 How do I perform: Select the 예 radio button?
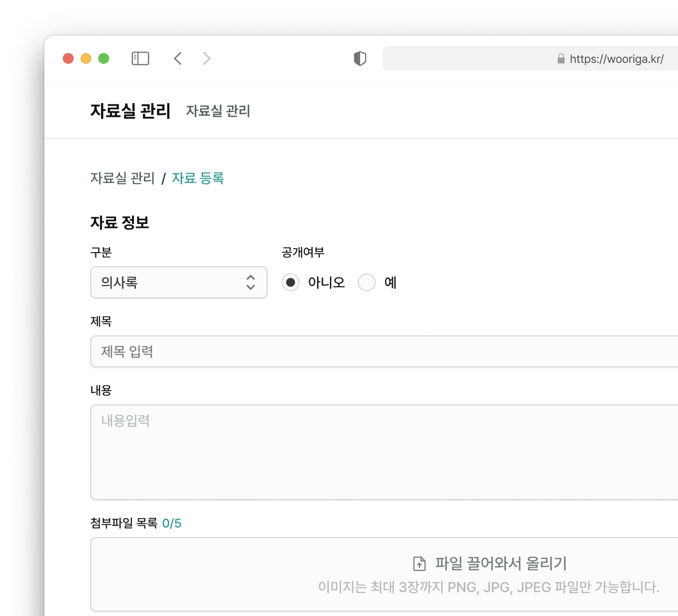[366, 282]
